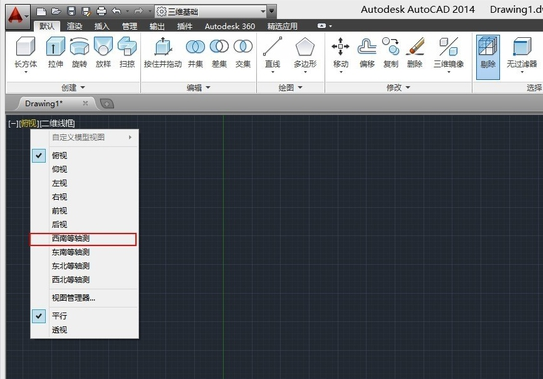Select the 按住并拖动 (Presspull) tool
Viewport: 543px width, 379px height.
click(x=163, y=52)
